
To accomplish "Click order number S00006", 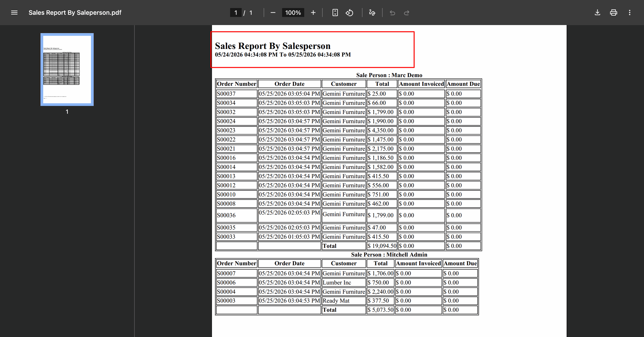I will click(226, 283).
